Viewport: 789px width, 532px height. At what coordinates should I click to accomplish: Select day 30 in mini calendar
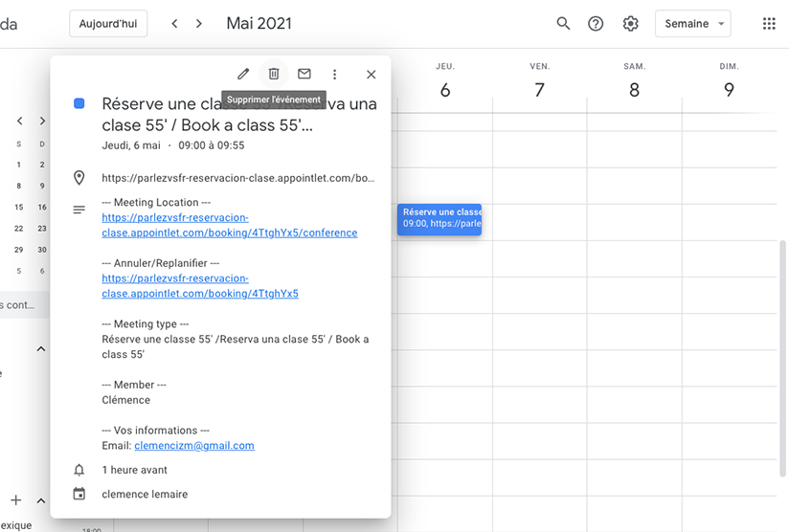pyautogui.click(x=42, y=250)
